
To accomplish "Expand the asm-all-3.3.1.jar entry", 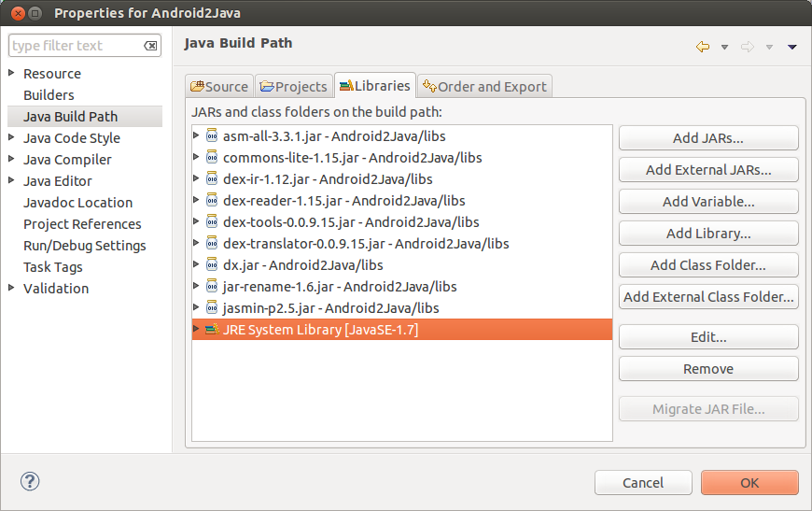I will click(196, 135).
